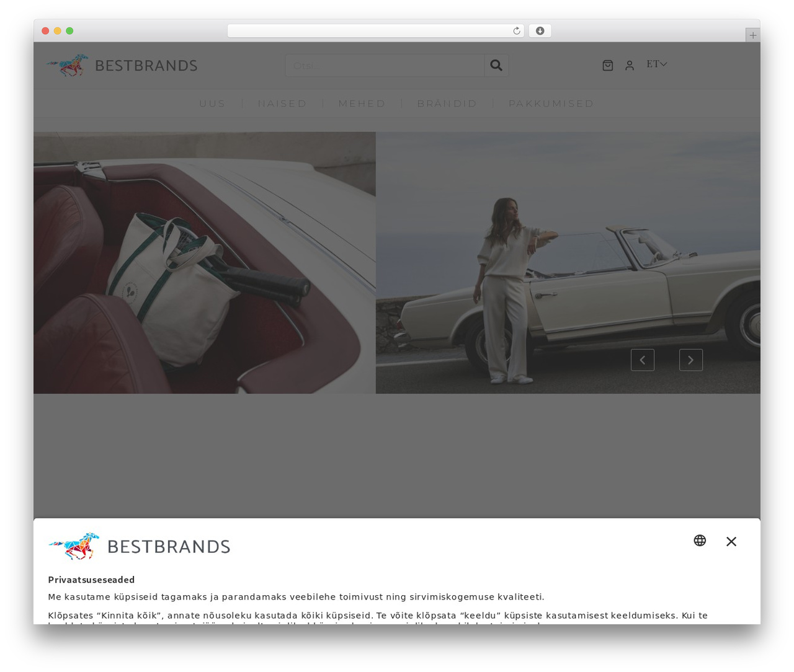This screenshot has width=794, height=672.
Task: Click the Otsi search input field
Action: (385, 65)
